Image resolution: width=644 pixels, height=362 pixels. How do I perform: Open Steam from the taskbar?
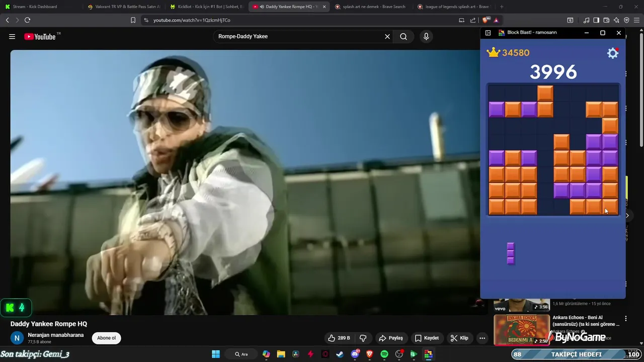tap(340, 354)
